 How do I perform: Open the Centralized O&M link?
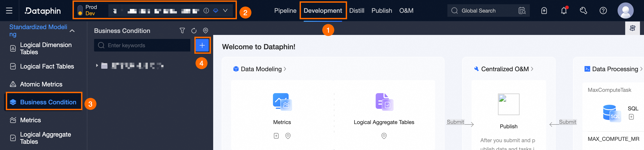(x=505, y=69)
